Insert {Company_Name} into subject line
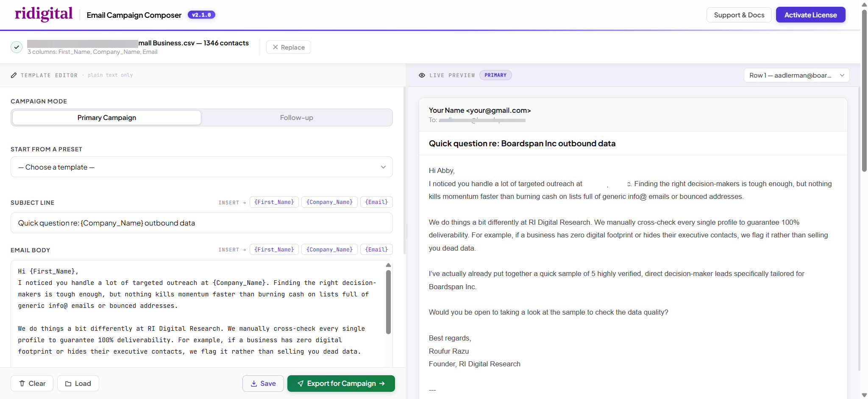Viewport: 868px width, 399px height. click(329, 202)
